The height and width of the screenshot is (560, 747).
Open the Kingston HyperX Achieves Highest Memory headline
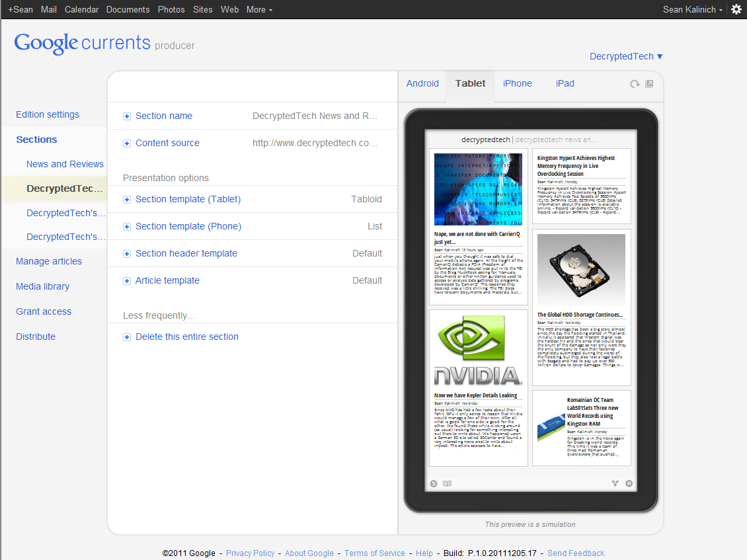point(576,166)
